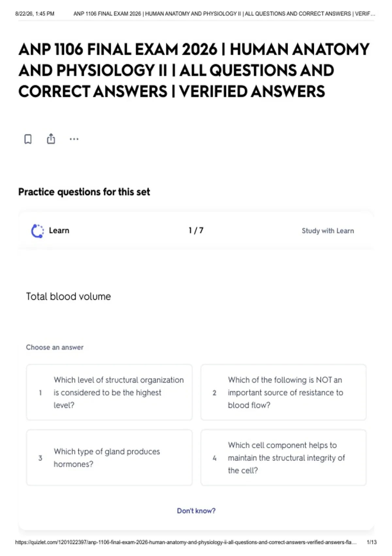Viewport: 392px width, 556px height.
Task: Choose answer 4 about cell structural integrity
Action: (284, 458)
